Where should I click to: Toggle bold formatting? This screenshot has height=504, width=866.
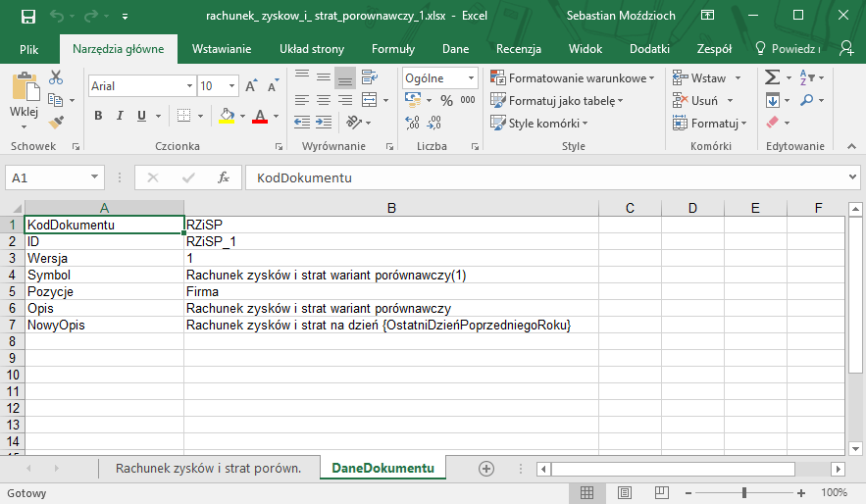[x=98, y=116]
